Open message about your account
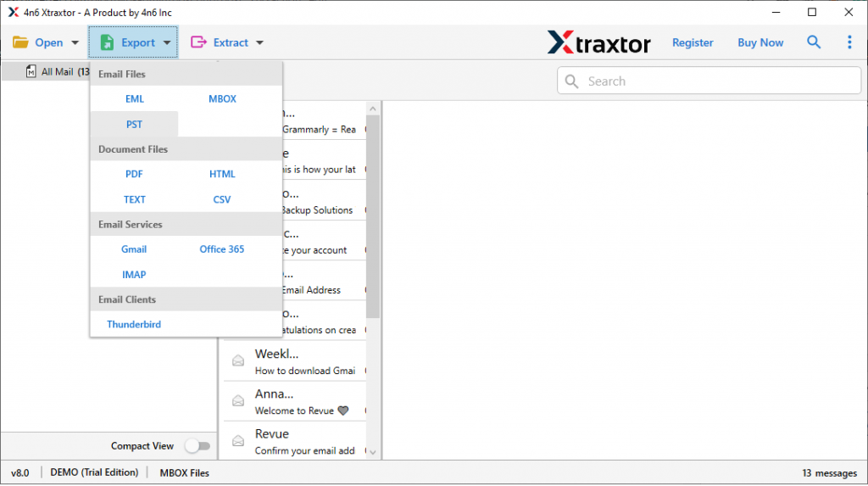Image resolution: width=868 pixels, height=486 pixels. point(325,241)
